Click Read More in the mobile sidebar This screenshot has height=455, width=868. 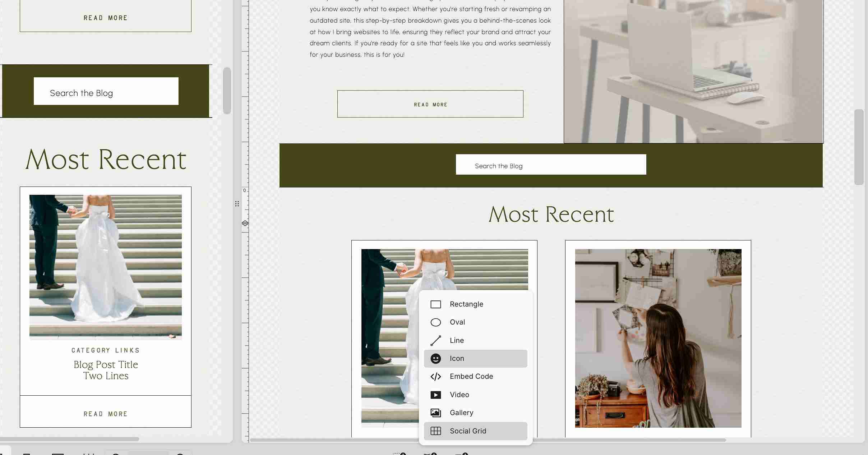pyautogui.click(x=105, y=17)
